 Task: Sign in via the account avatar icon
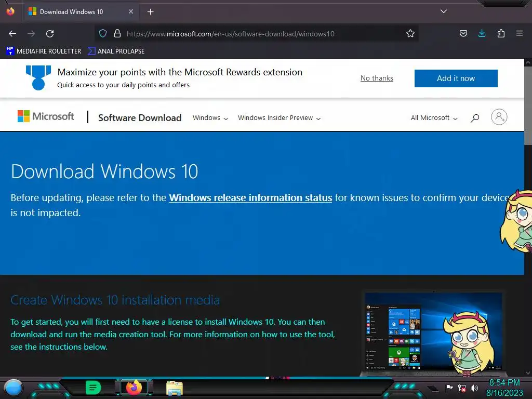coord(499,117)
